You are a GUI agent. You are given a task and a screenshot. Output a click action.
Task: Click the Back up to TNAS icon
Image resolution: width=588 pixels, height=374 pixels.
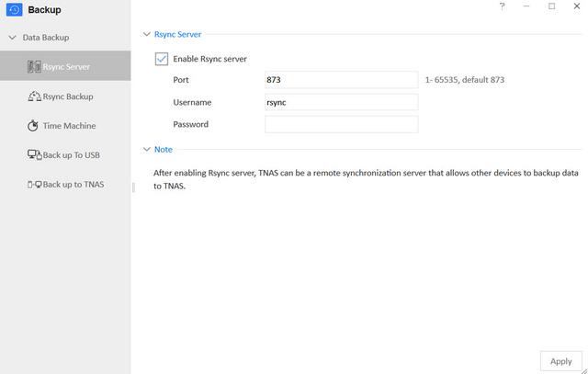35,184
